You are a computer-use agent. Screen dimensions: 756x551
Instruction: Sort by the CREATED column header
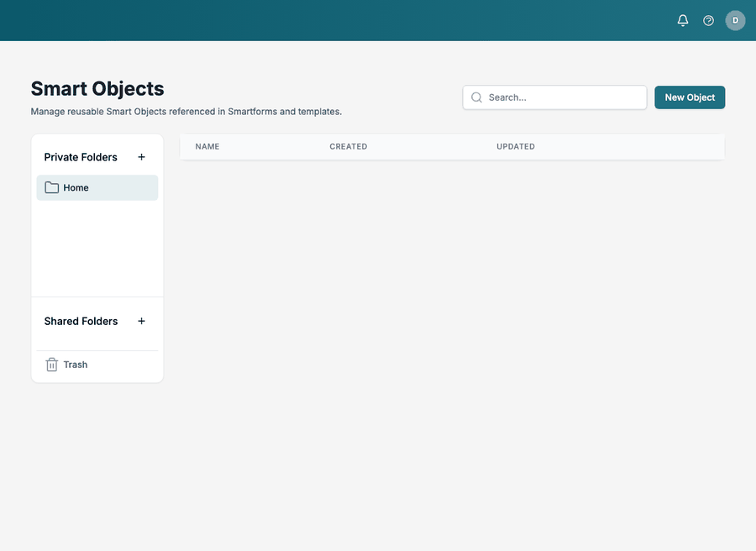[348, 146]
